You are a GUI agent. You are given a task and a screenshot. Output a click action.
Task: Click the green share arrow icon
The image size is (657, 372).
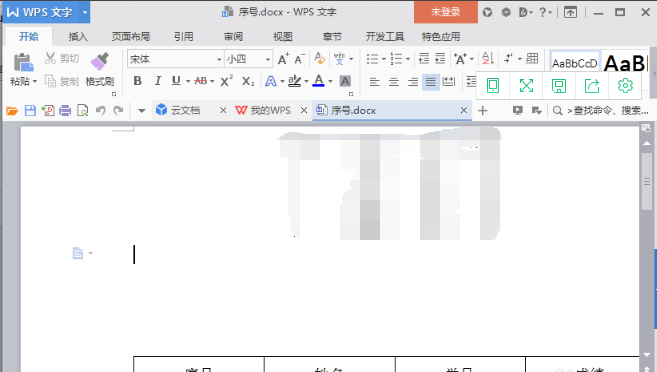[592, 86]
